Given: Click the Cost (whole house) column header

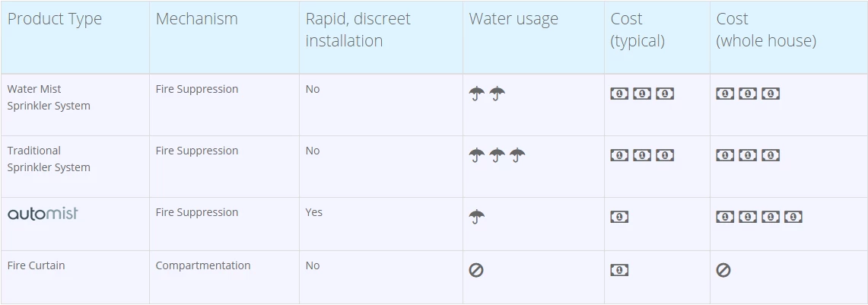Looking at the screenshot, I should [x=766, y=30].
